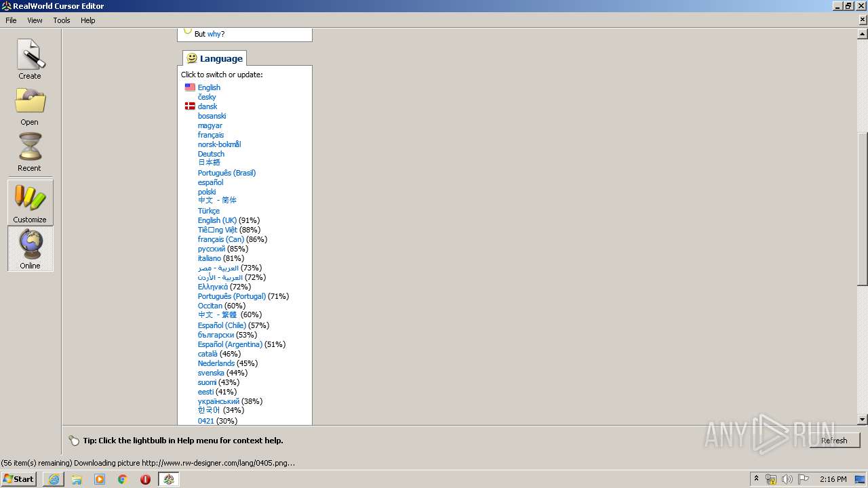Screen dimensions: 868x488
Task: Open Chrome from the taskbar
Action: tap(123, 479)
